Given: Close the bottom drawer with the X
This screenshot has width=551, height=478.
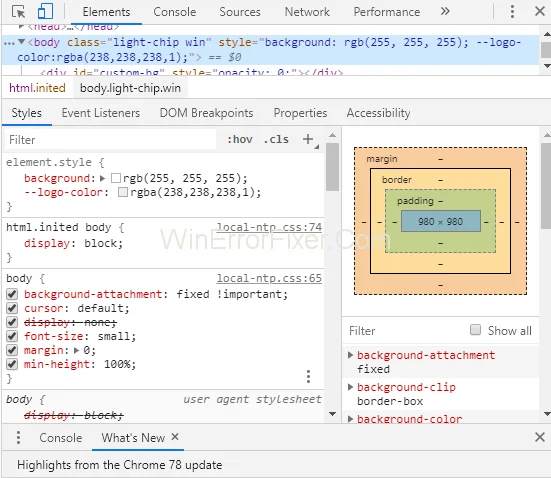Looking at the screenshot, I should pyautogui.click(x=540, y=437).
